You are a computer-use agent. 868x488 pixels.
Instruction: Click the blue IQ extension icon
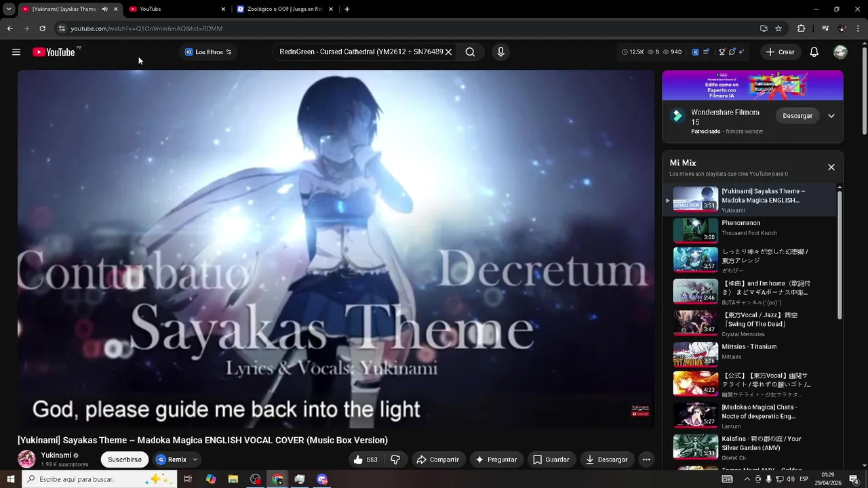696,52
